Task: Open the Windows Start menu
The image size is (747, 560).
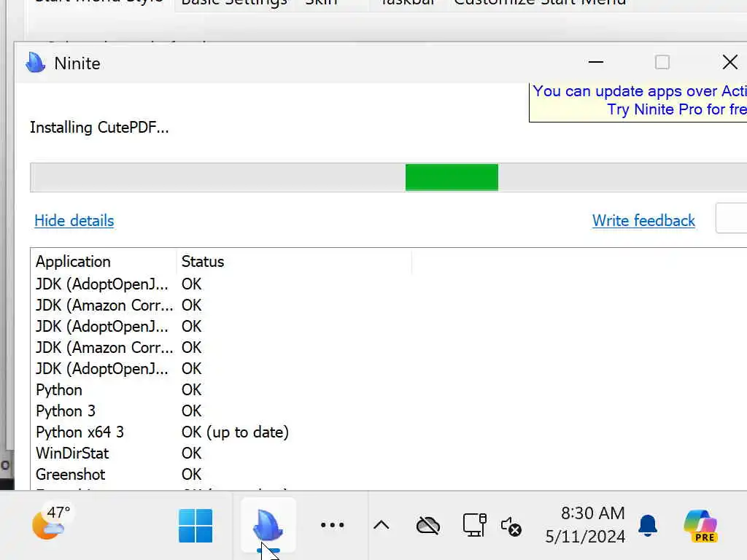Action: (x=196, y=526)
